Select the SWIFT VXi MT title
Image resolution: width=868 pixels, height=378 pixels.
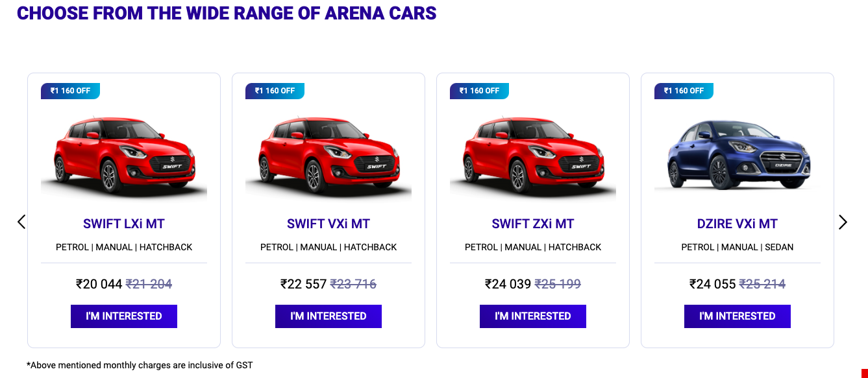click(329, 224)
